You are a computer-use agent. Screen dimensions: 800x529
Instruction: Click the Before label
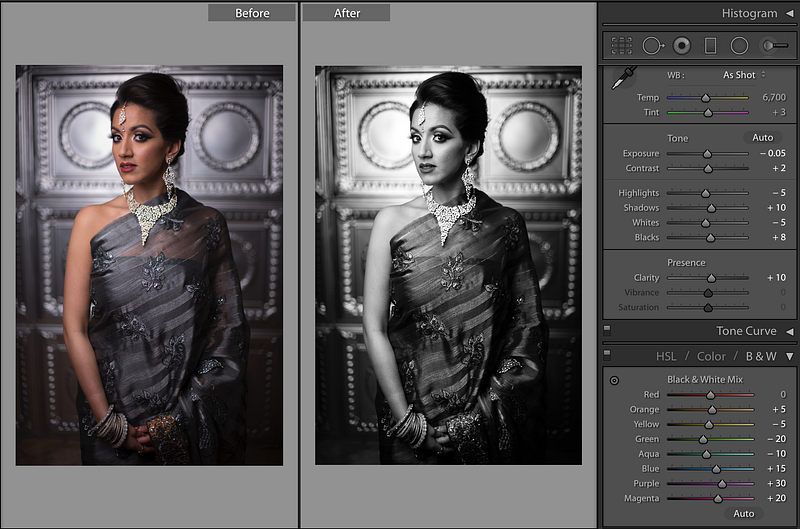[x=252, y=13]
